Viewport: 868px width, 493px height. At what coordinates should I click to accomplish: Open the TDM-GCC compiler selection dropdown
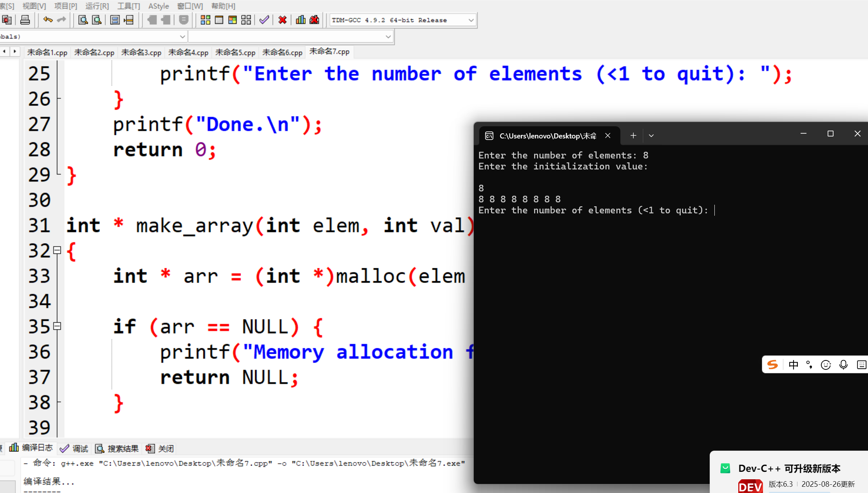pos(471,20)
